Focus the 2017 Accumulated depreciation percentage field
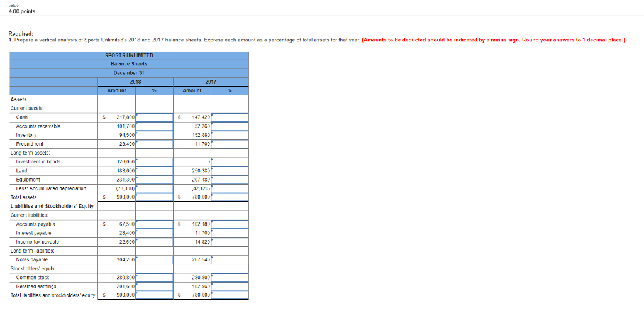 click(230, 188)
